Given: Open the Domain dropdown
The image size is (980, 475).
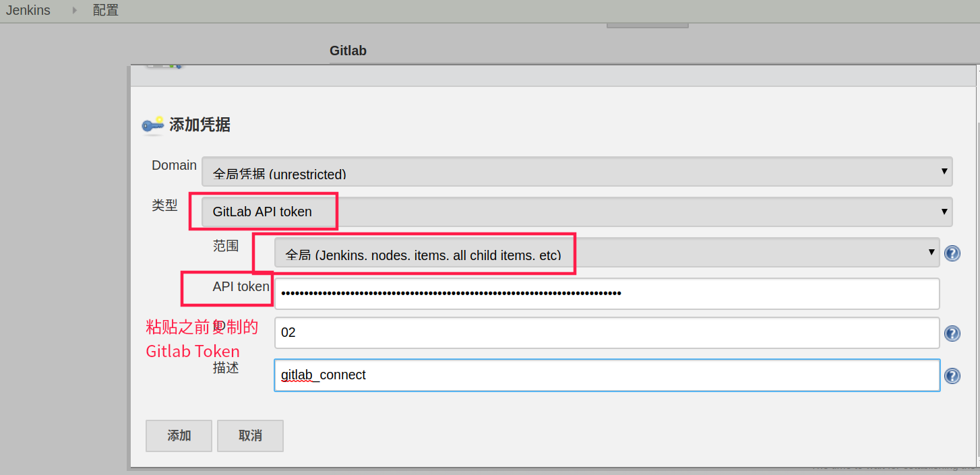Looking at the screenshot, I should click(x=577, y=172).
